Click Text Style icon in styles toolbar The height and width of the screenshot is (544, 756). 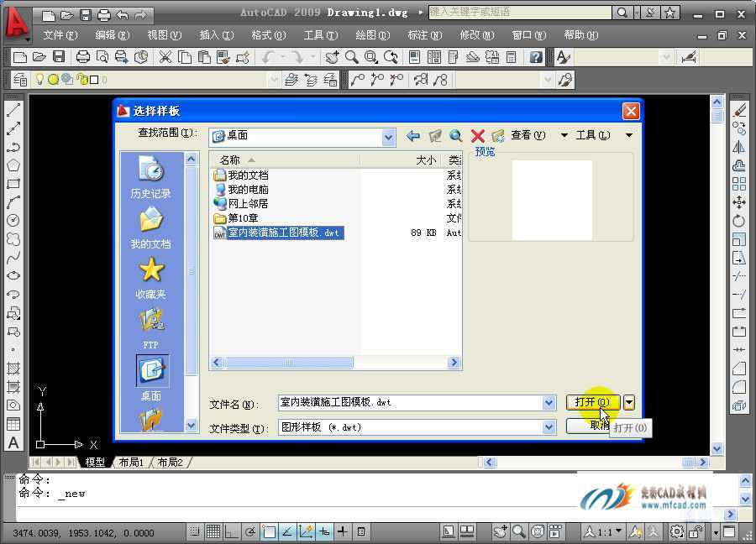coord(563,57)
